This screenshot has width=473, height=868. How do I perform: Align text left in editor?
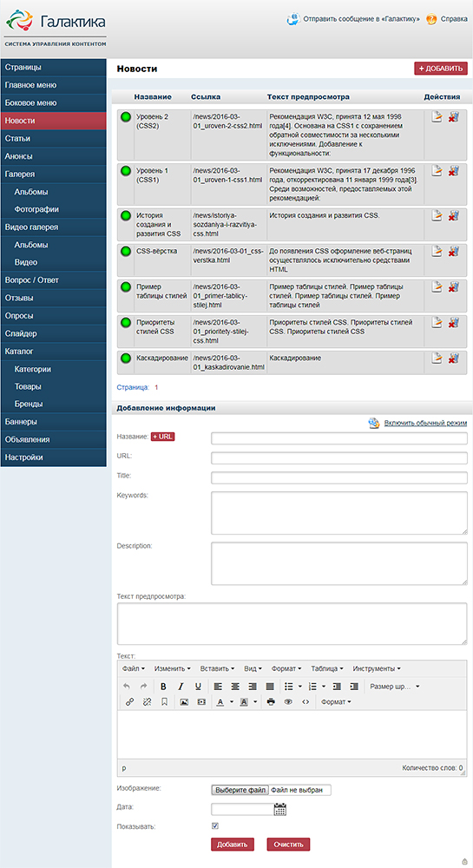218,687
